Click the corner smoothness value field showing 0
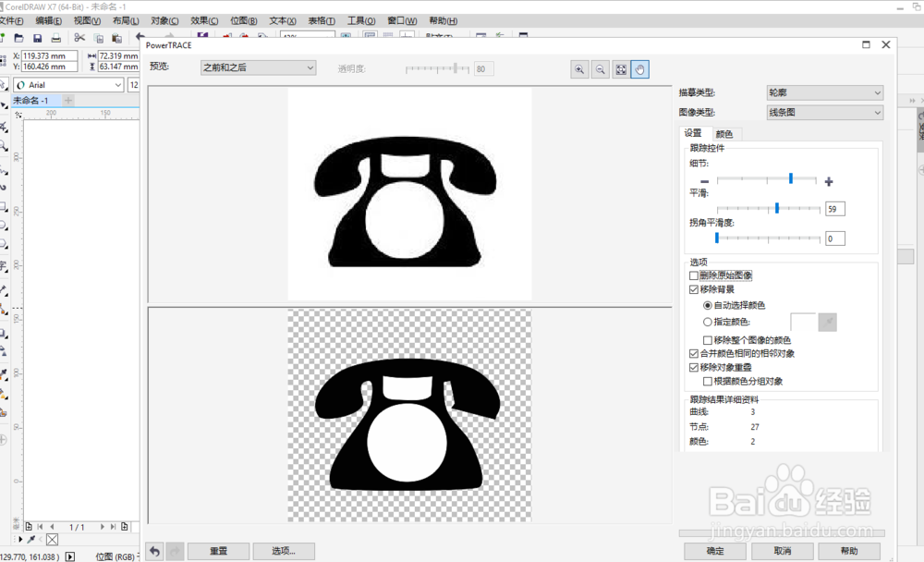The width and height of the screenshot is (924, 562). [x=835, y=238]
